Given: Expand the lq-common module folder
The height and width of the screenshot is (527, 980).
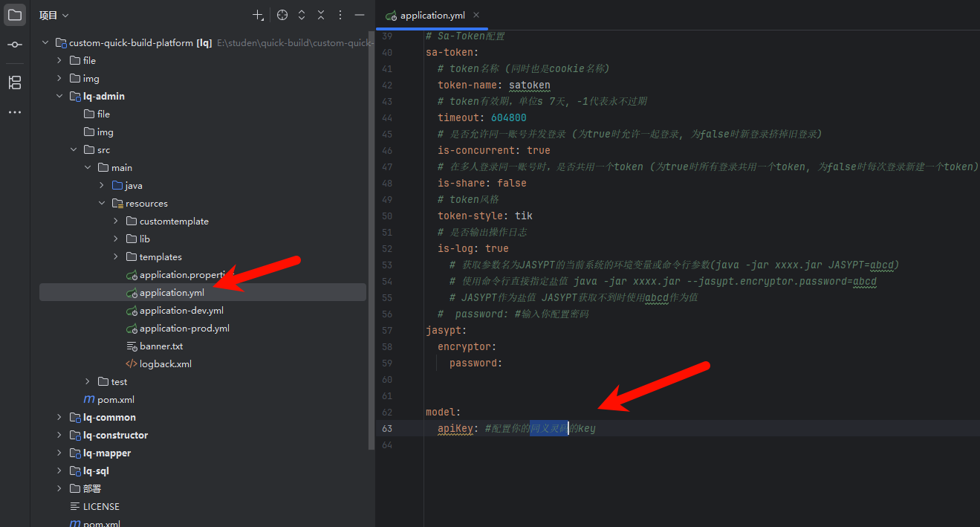Looking at the screenshot, I should 59,418.
